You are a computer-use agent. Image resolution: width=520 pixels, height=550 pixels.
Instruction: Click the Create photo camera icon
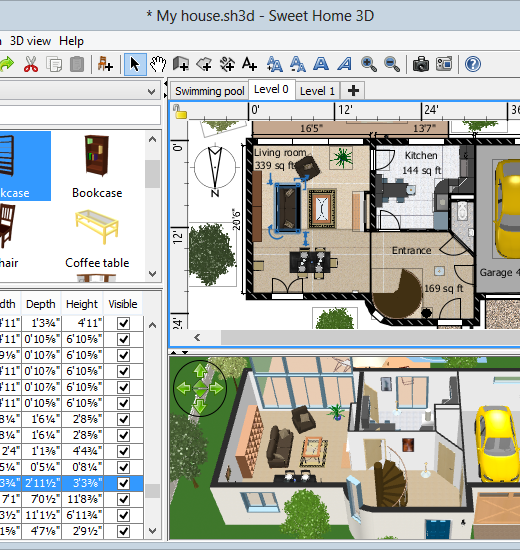(421, 65)
